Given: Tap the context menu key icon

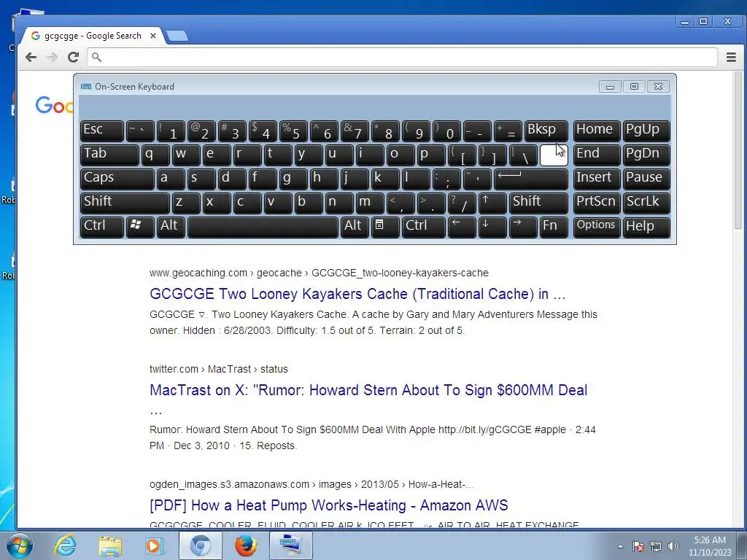Looking at the screenshot, I should point(385,227).
